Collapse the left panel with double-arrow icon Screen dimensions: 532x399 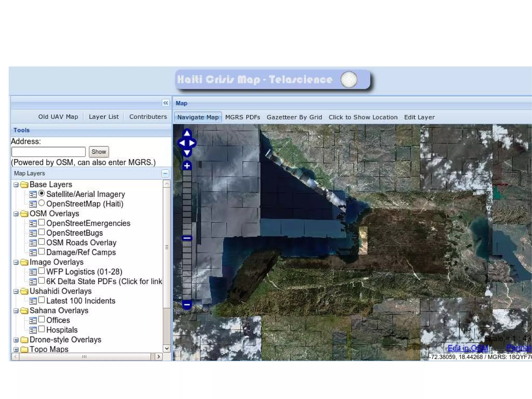tap(165, 103)
